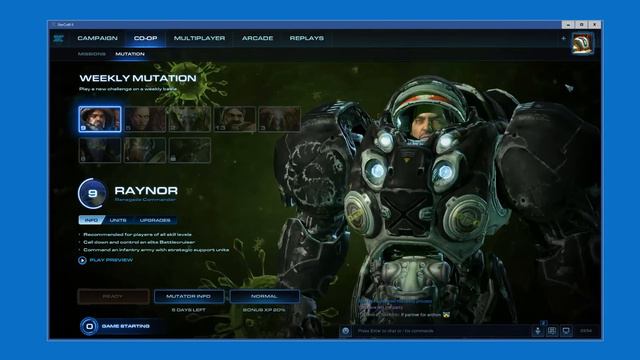Open Mutator Info

pos(189,296)
